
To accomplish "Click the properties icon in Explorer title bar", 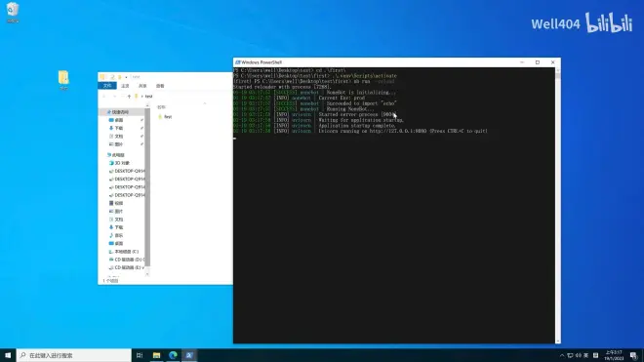I will [x=112, y=77].
